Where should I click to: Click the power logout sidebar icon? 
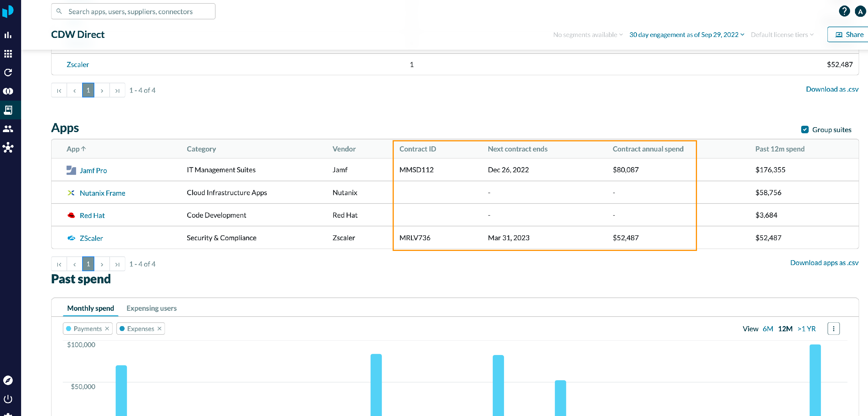(8, 399)
